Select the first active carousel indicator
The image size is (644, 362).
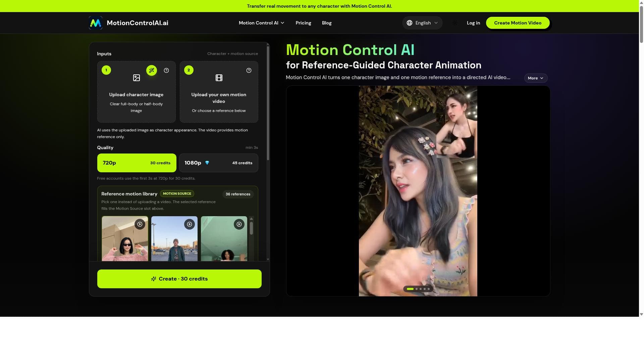410,289
